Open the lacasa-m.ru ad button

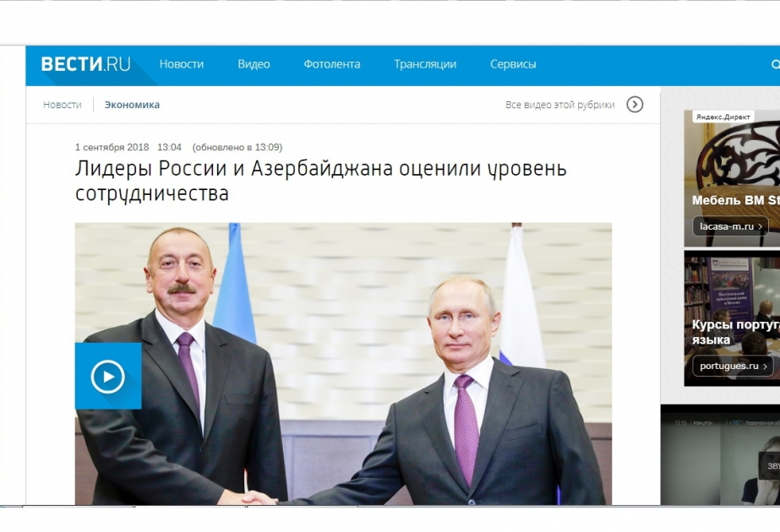pos(730,226)
